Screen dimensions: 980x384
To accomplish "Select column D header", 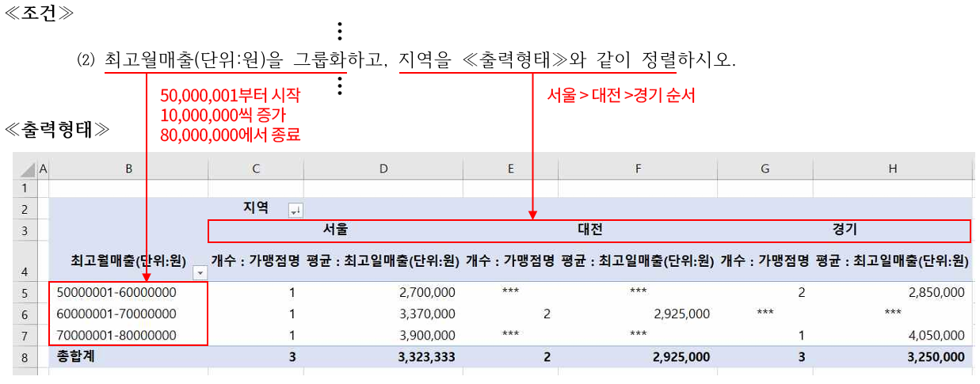I will pyautogui.click(x=383, y=169).
